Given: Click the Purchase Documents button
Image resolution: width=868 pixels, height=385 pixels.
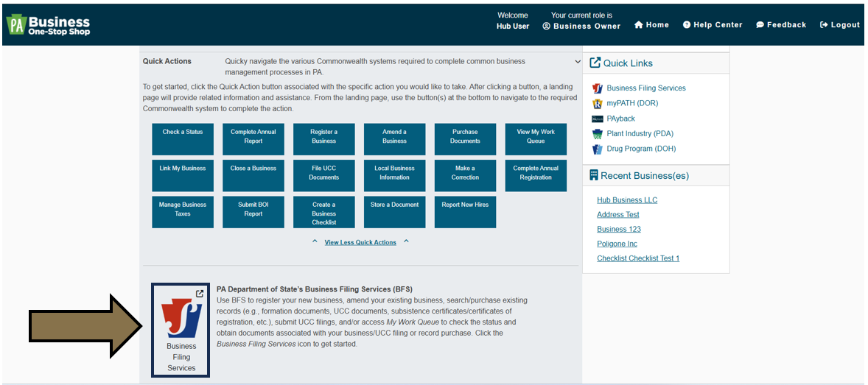Looking at the screenshot, I should (x=465, y=139).
